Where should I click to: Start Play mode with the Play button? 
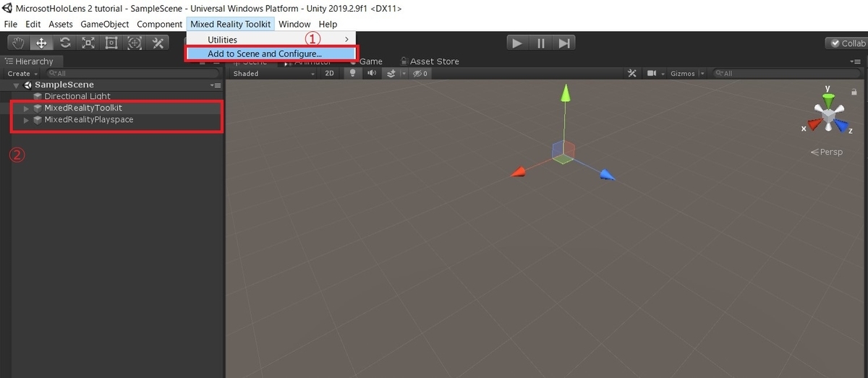tap(516, 43)
